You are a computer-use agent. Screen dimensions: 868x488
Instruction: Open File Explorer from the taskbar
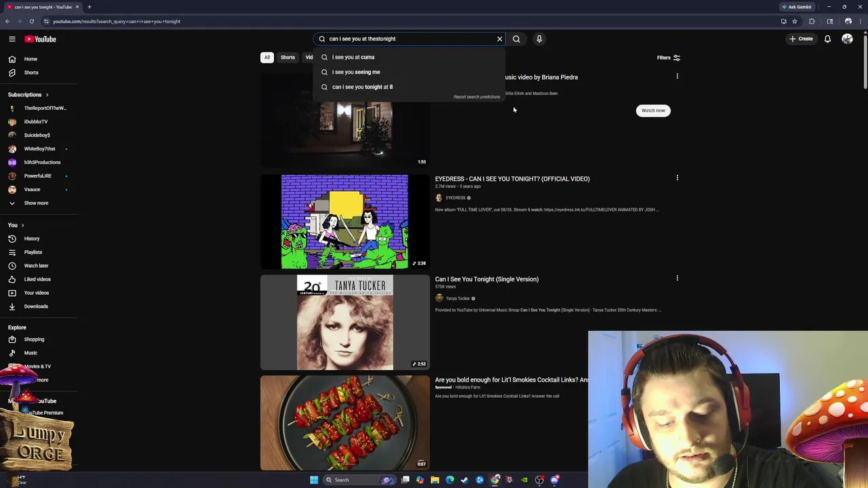coord(435,480)
